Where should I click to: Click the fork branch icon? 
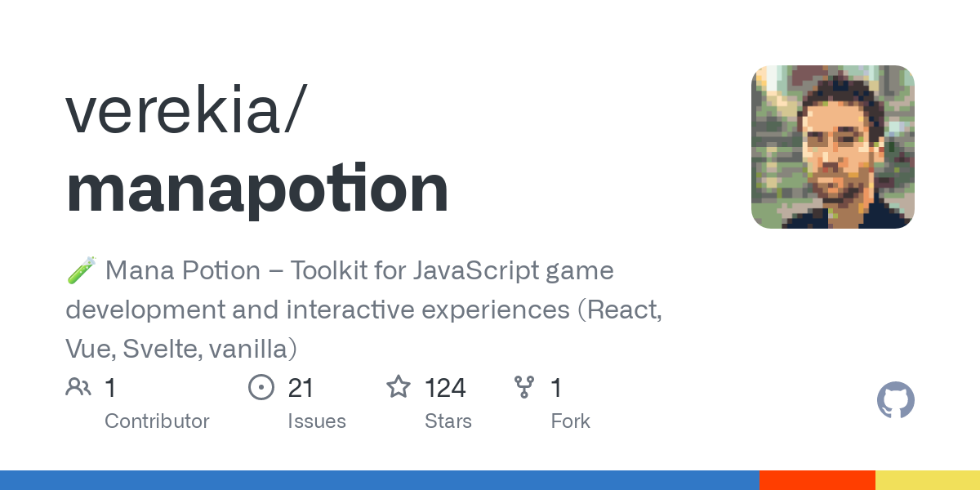523,387
